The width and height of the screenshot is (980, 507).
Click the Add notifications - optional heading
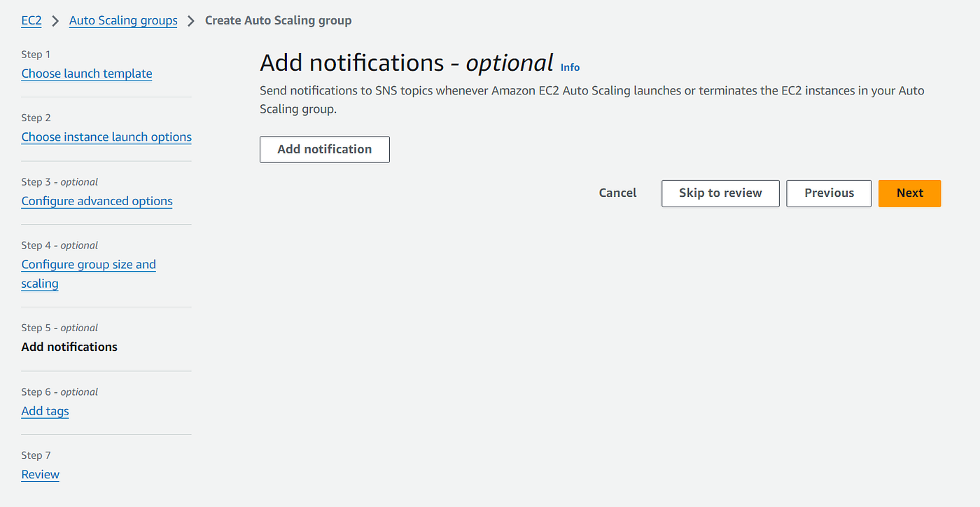406,63
